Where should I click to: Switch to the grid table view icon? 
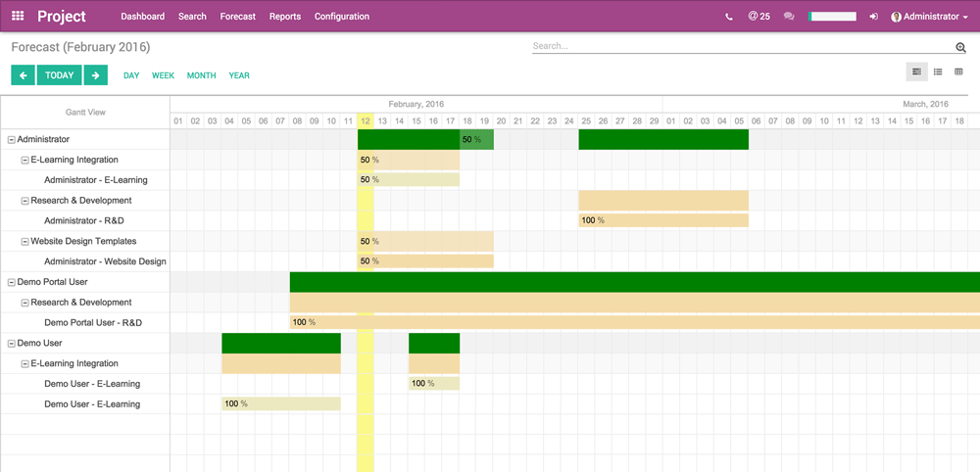[x=958, y=71]
